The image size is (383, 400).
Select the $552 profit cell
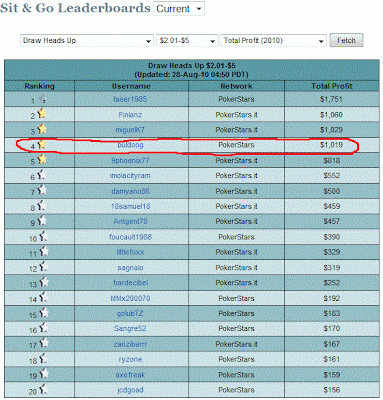(332, 176)
